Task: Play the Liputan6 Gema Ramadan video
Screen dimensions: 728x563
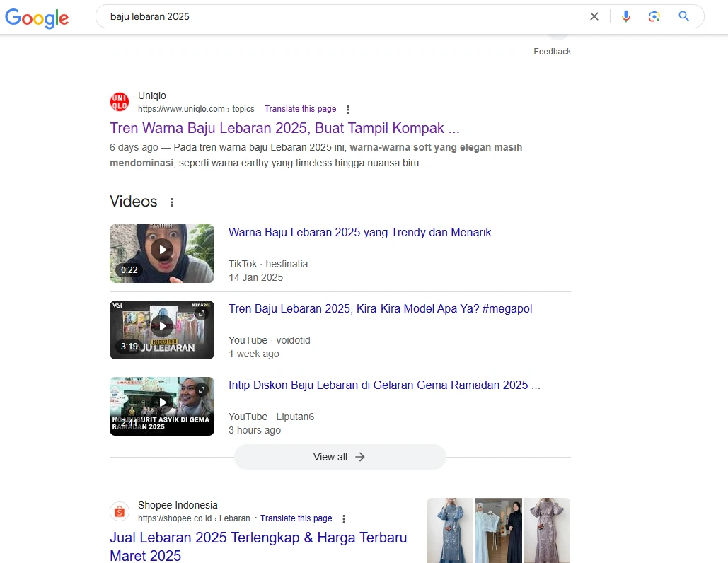Action: (x=162, y=402)
